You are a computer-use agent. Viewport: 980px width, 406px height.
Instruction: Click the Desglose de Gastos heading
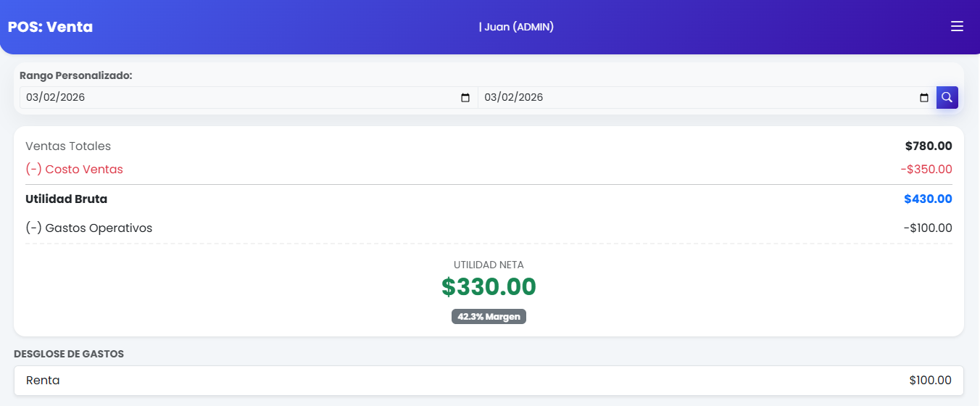click(69, 355)
